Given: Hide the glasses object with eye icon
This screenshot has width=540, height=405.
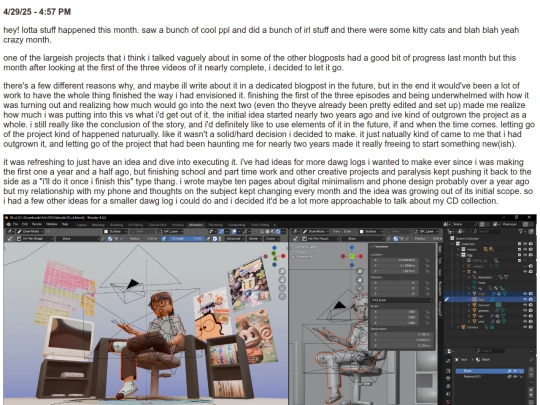Looking at the screenshot, I should [x=525, y=310].
